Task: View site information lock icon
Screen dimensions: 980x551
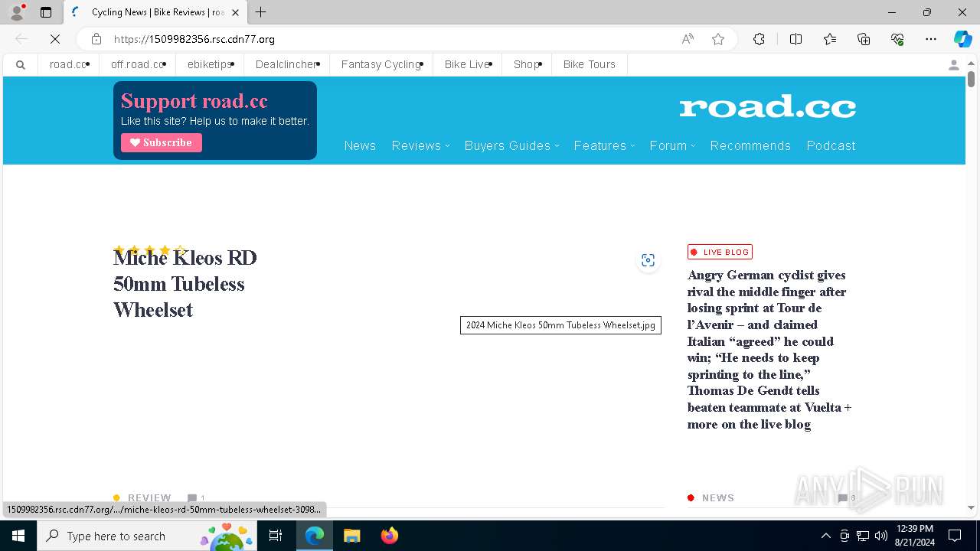Action: pos(96,39)
